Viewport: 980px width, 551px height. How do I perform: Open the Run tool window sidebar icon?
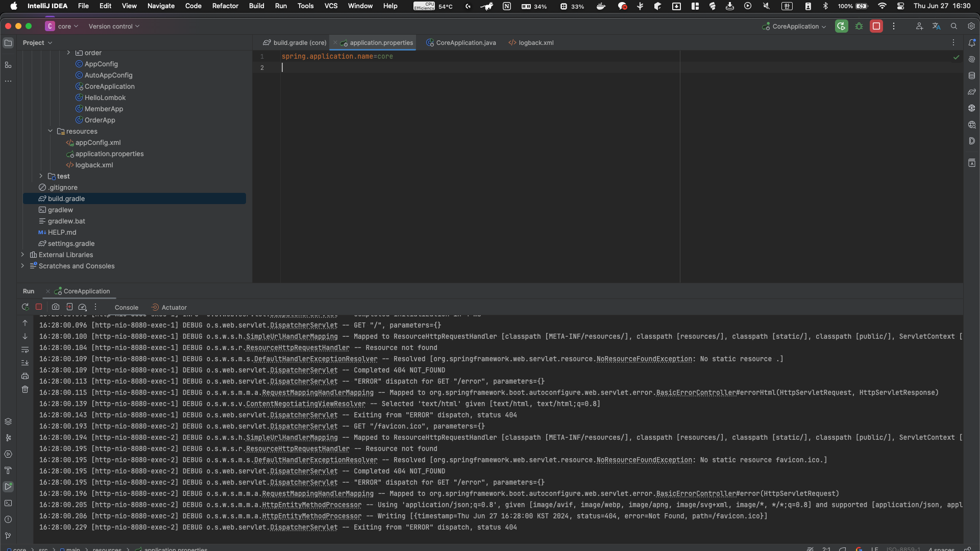tap(8, 487)
